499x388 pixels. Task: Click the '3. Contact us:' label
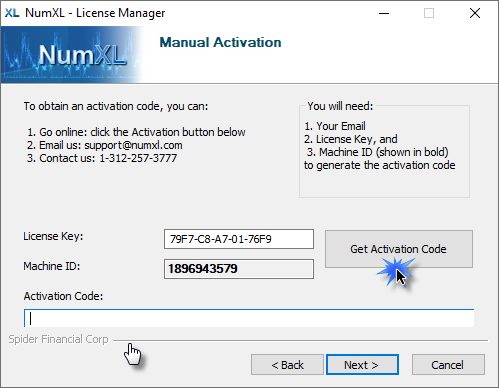(x=61, y=158)
